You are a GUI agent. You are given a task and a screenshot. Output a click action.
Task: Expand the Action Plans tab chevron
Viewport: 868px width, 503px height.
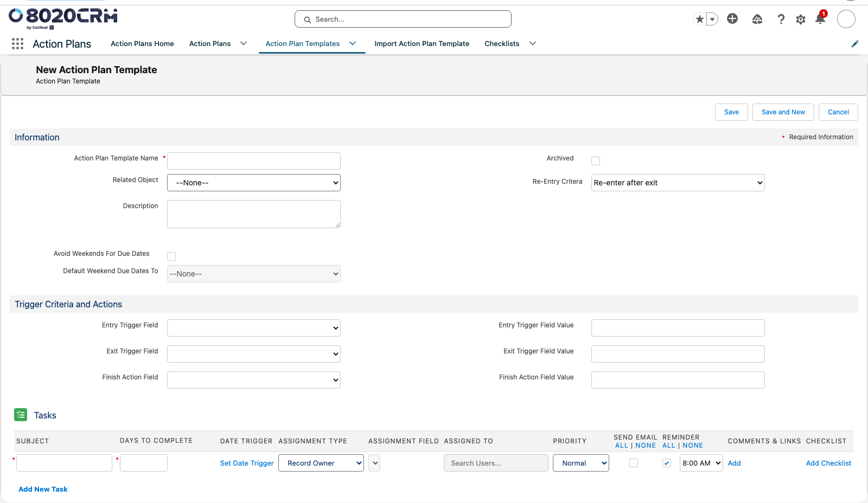[x=244, y=44]
